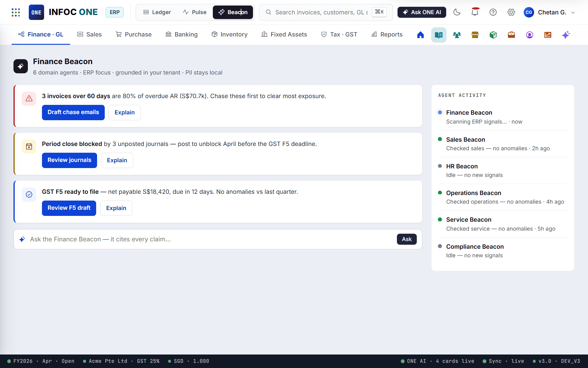
Task: Open the storefront shop icon
Action: 475,35
